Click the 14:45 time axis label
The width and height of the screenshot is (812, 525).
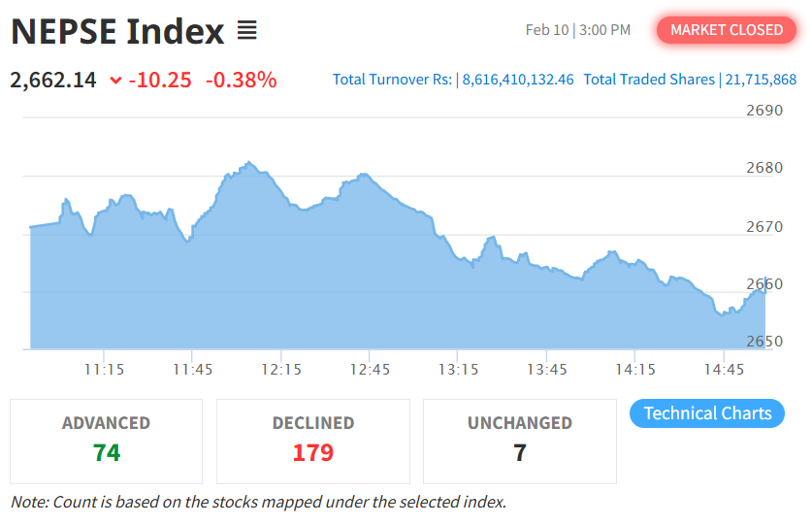[x=724, y=370]
